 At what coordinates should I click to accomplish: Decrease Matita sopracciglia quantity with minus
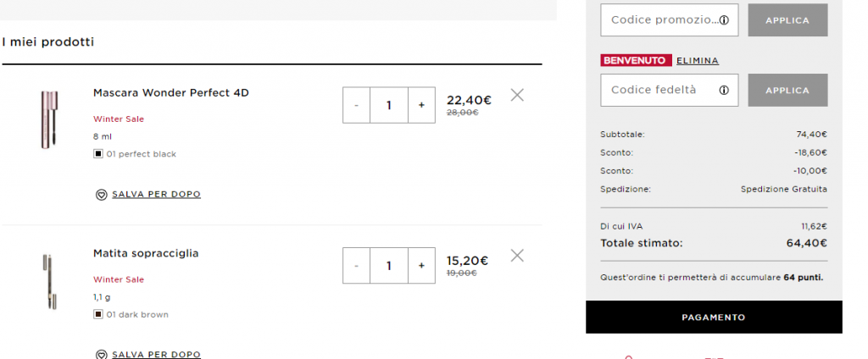click(357, 266)
